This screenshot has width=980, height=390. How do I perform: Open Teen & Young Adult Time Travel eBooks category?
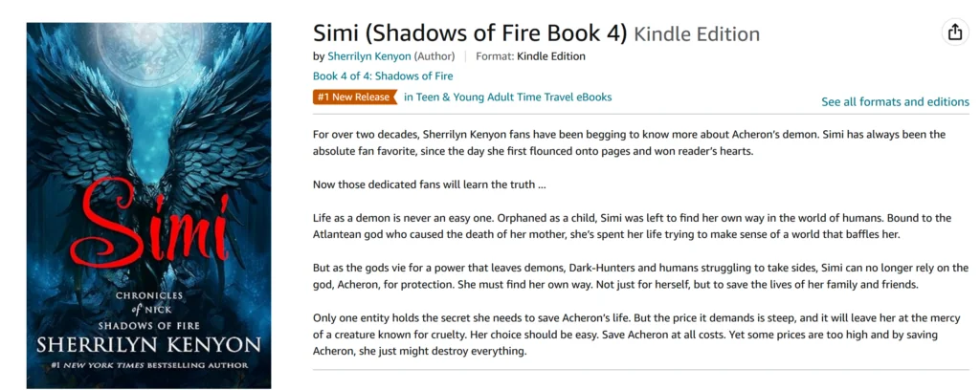coord(507,97)
